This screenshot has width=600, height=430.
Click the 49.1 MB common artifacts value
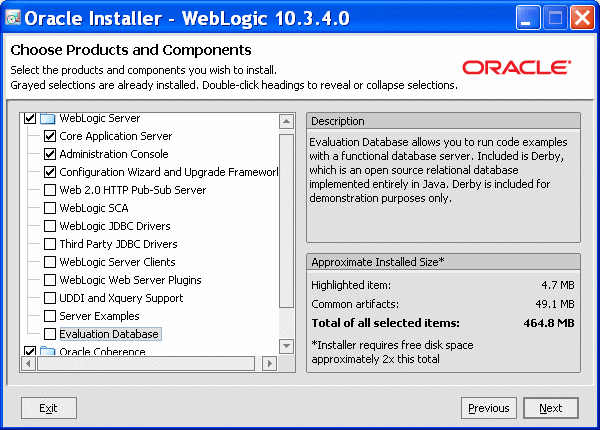click(x=555, y=304)
